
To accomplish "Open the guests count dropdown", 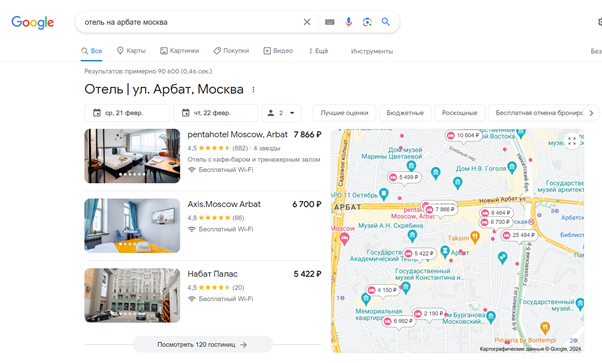I will (282, 113).
